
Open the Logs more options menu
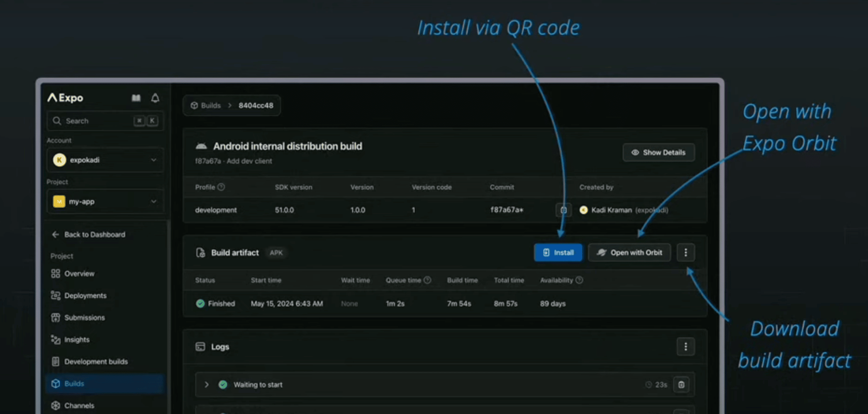pyautogui.click(x=685, y=346)
